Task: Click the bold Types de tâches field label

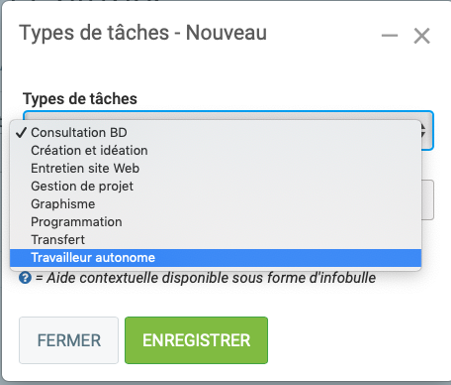Action: [x=80, y=99]
